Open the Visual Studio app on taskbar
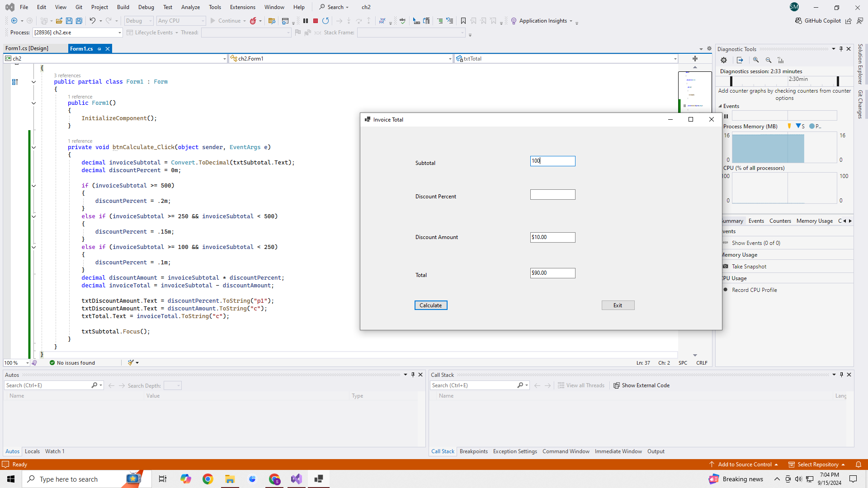The height and width of the screenshot is (488, 868). tap(297, 479)
